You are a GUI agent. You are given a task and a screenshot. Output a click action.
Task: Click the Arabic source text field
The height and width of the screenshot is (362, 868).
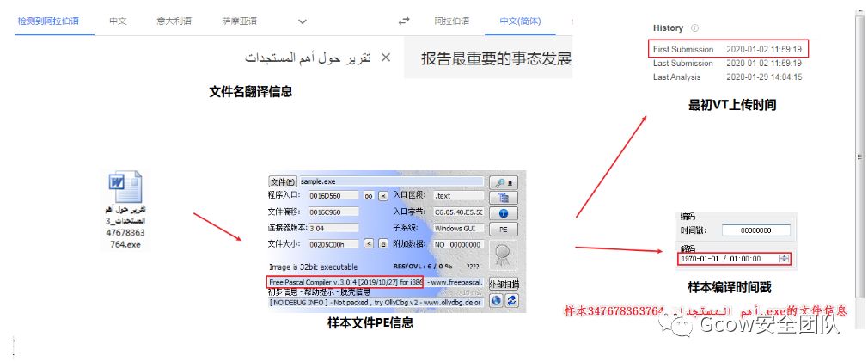point(309,58)
